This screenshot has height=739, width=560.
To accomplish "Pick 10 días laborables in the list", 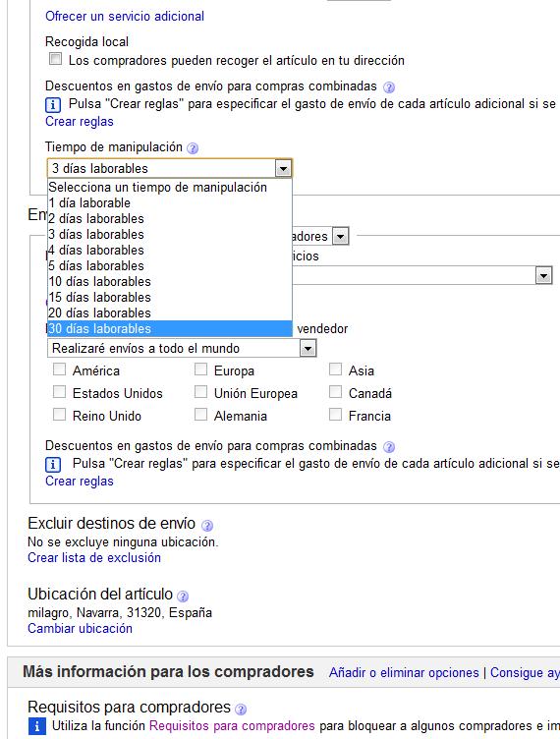I will pos(170,281).
